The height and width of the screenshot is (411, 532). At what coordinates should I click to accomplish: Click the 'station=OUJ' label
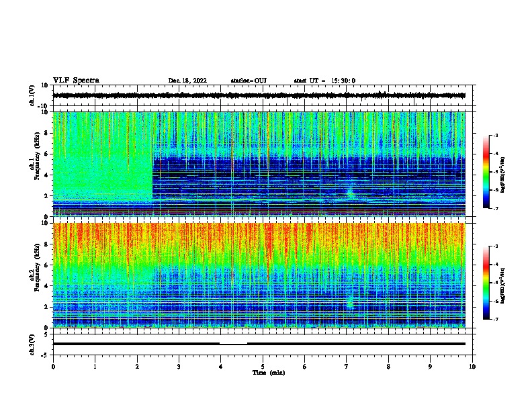[249, 81]
